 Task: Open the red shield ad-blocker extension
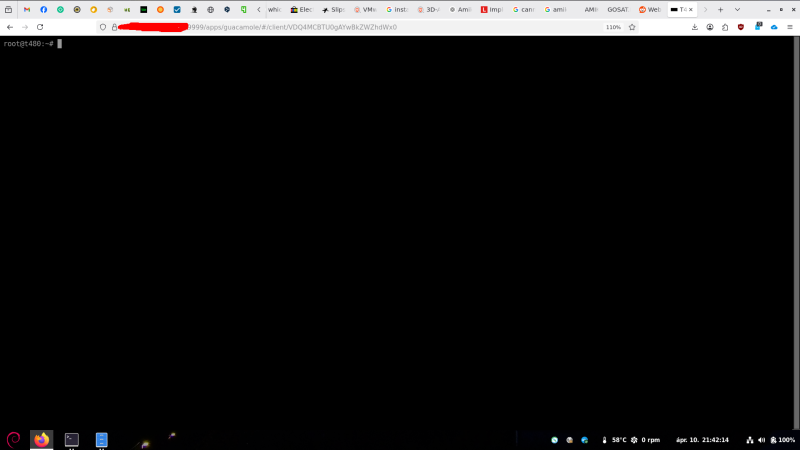click(x=741, y=27)
